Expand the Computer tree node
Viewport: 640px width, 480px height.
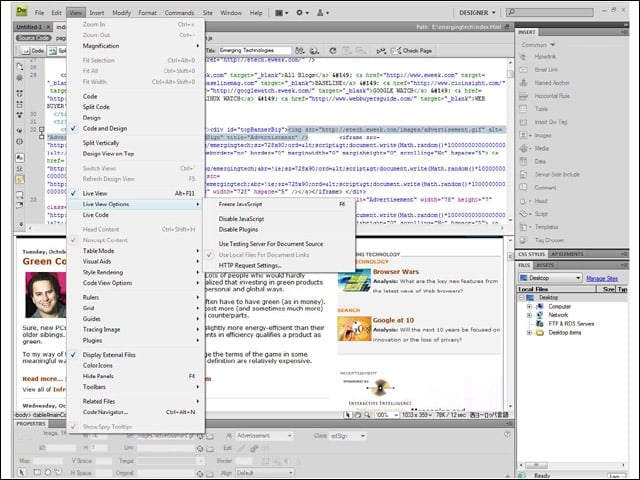click(529, 306)
